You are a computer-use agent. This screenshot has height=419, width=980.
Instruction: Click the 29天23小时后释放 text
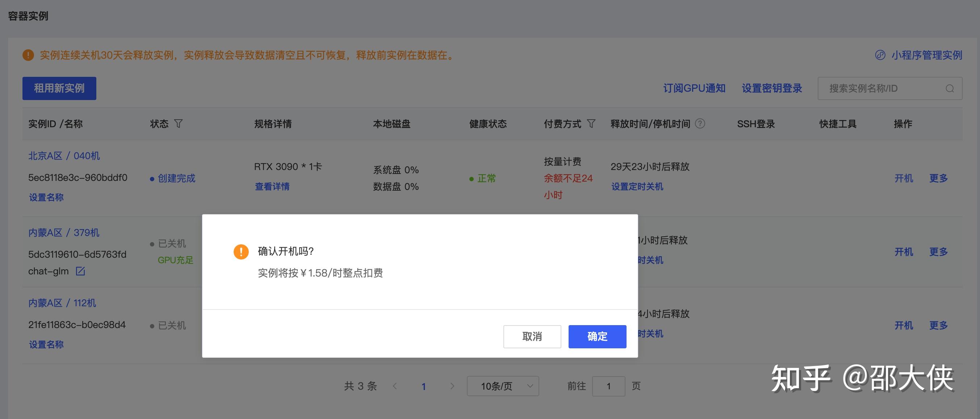click(650, 166)
